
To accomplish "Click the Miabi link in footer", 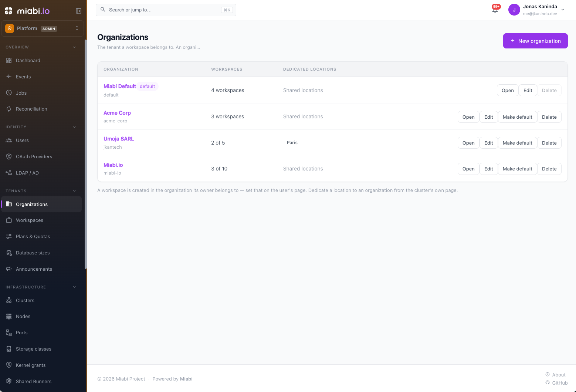I will (x=186, y=379).
